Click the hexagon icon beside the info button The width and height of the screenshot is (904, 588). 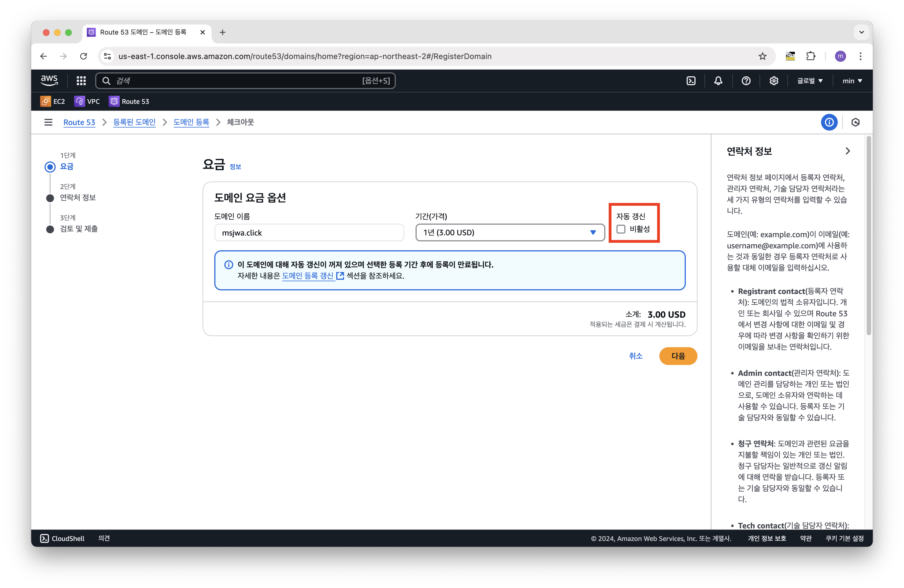(x=855, y=122)
